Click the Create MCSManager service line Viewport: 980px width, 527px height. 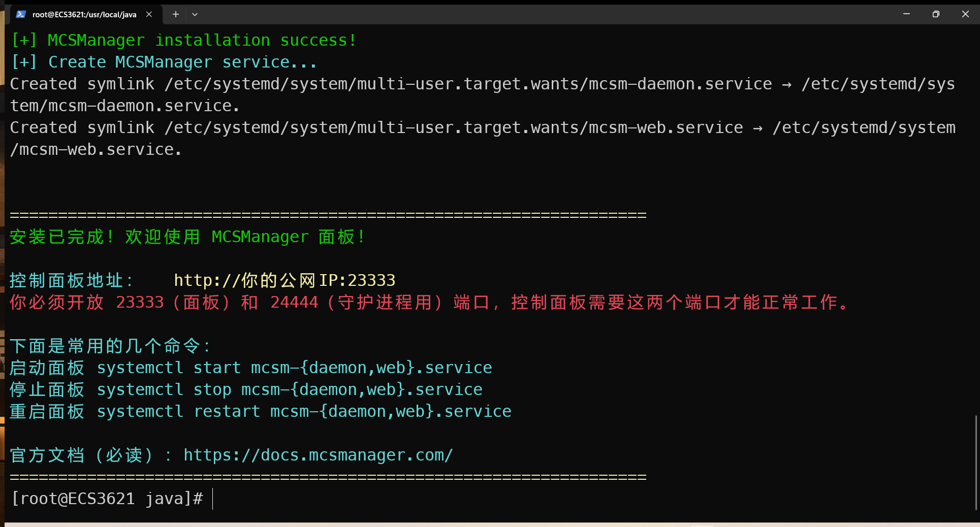(x=164, y=62)
